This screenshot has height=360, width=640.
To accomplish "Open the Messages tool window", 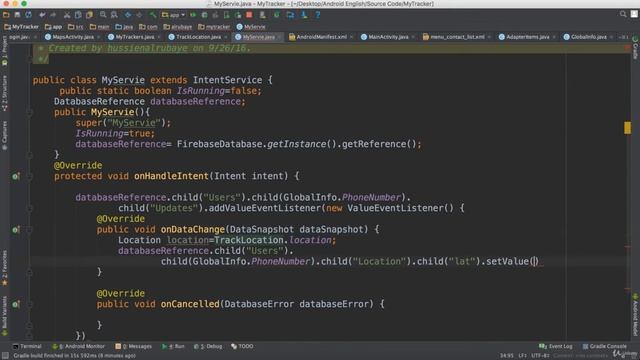I will pos(133,346).
